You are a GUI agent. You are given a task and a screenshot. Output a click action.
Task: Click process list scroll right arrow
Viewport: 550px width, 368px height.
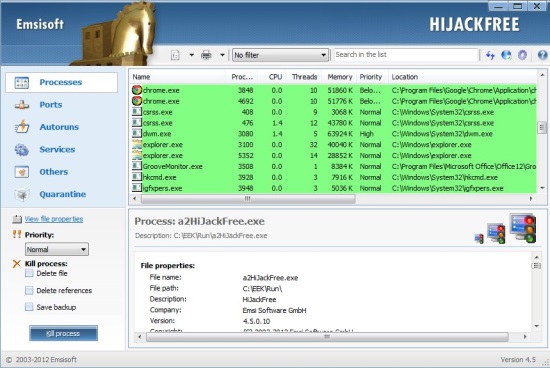click(531, 199)
